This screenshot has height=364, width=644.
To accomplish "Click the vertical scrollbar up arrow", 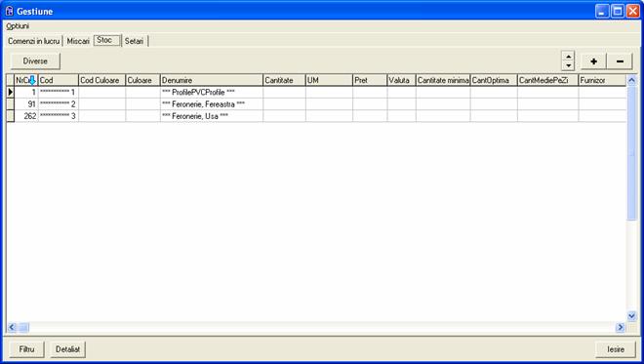I will 631,80.
